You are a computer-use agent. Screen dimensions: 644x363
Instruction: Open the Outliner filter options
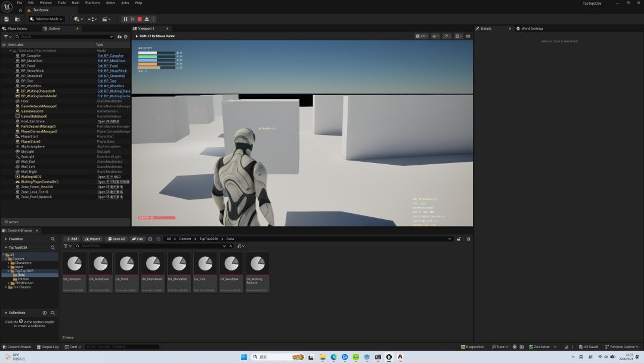coord(7,36)
